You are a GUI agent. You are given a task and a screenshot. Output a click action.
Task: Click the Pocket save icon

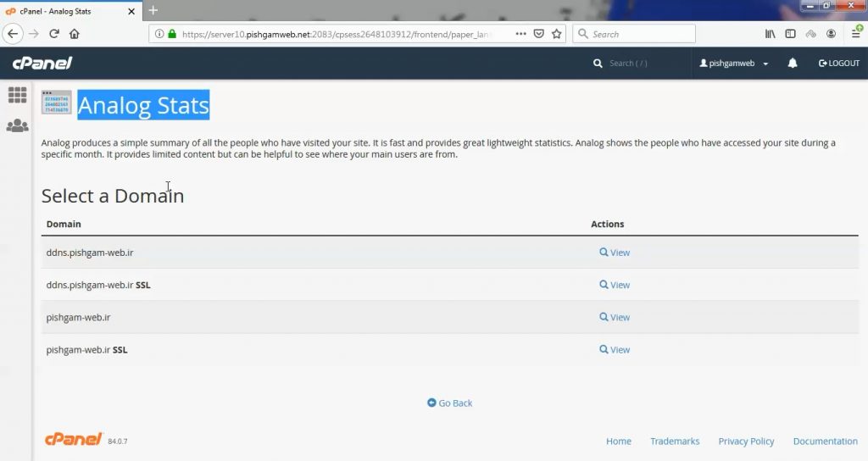click(x=538, y=34)
